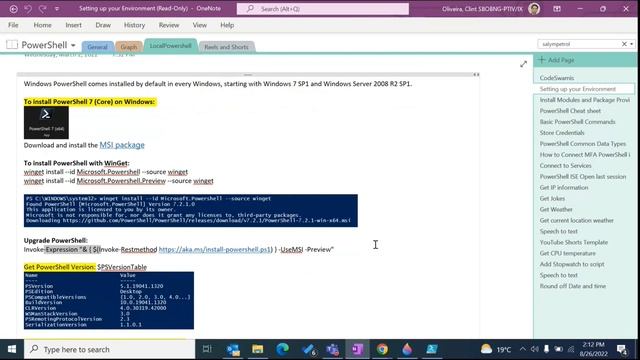Expand the PowerShell notebook dropdown
Screen dimensions: 640x360
pyautogui.click(x=73, y=45)
